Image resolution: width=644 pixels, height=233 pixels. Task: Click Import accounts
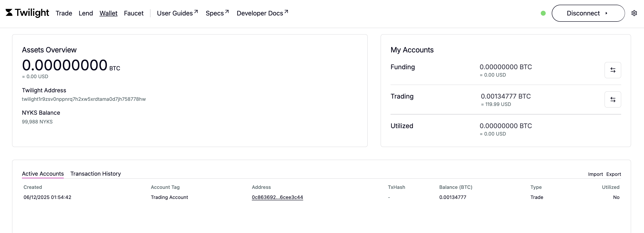tap(595, 174)
